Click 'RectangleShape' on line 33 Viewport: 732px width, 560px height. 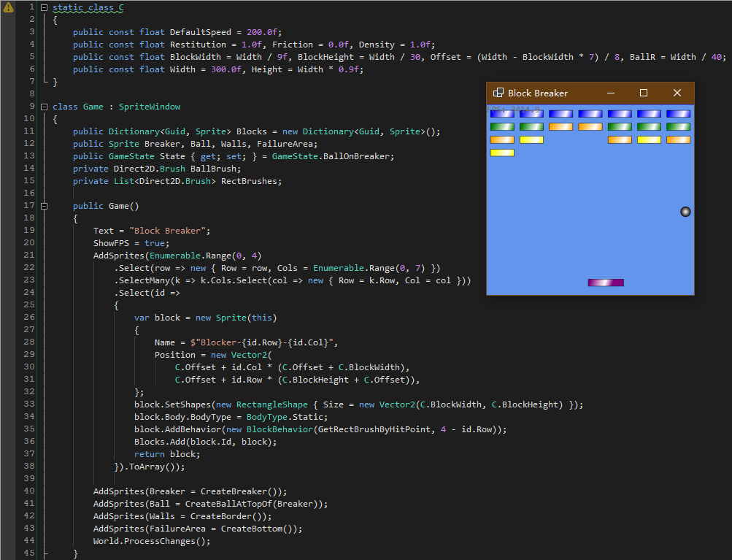point(271,405)
